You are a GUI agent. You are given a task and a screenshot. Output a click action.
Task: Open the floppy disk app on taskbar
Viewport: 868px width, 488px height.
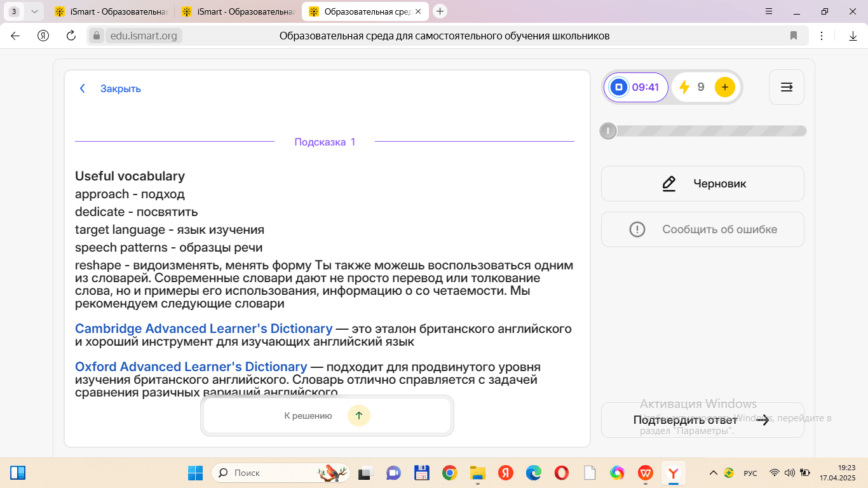coord(421,473)
